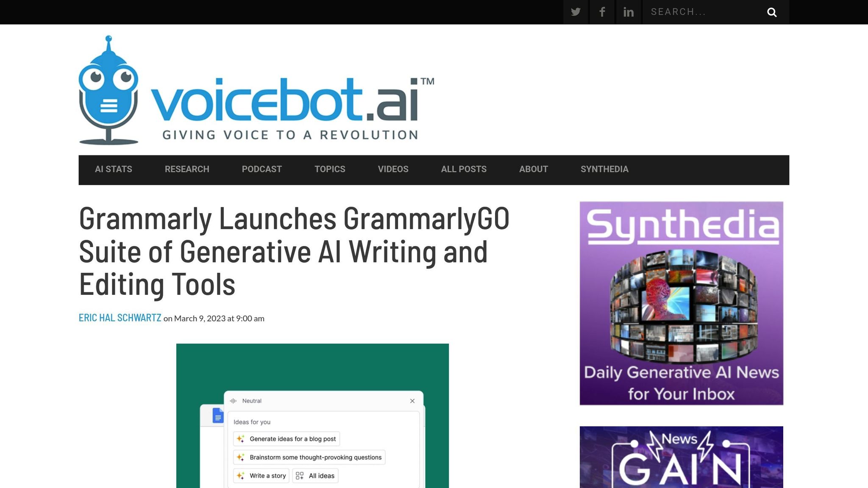The height and width of the screenshot is (488, 868).
Task: View All Posts page
Action: coord(464,169)
